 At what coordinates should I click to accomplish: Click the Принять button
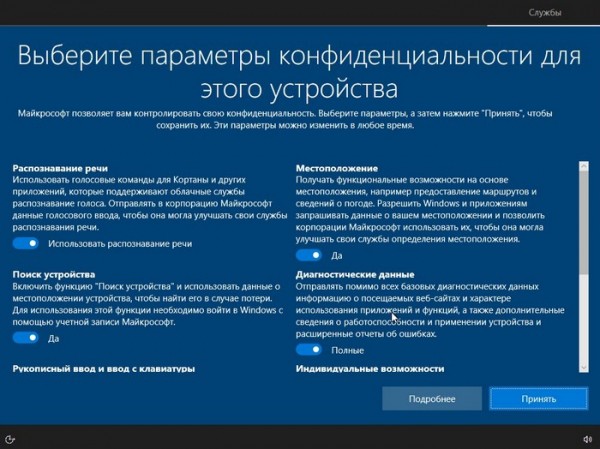click(539, 399)
